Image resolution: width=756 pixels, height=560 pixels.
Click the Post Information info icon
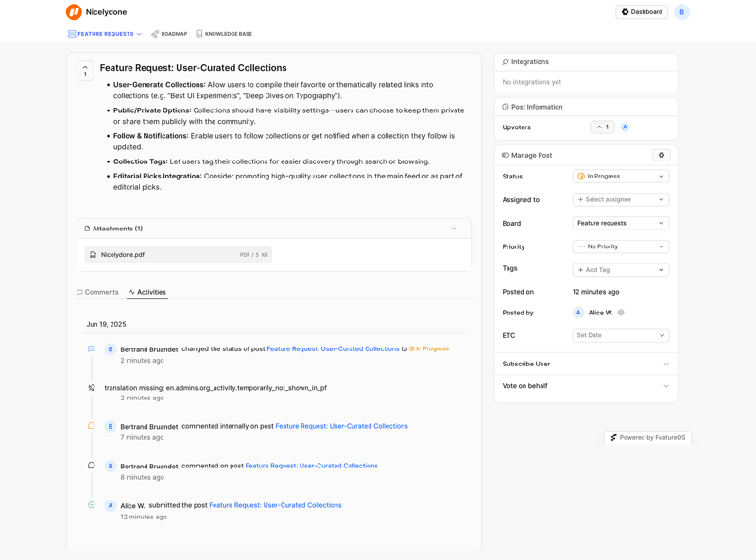(505, 106)
